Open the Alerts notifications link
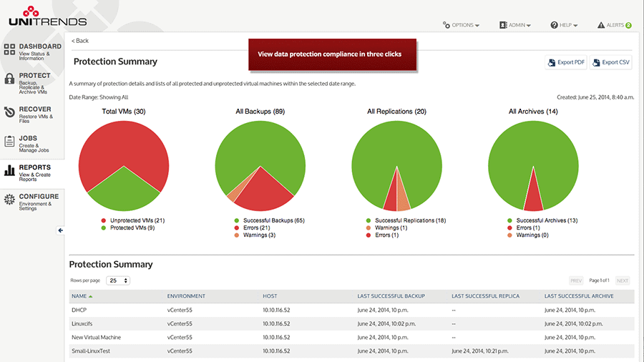644x362 pixels. (615, 25)
